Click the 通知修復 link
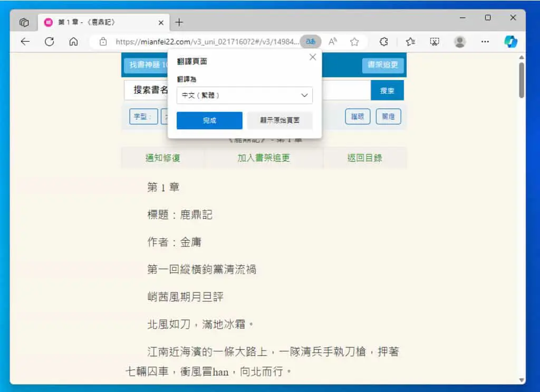The image size is (540, 392). [x=163, y=158]
